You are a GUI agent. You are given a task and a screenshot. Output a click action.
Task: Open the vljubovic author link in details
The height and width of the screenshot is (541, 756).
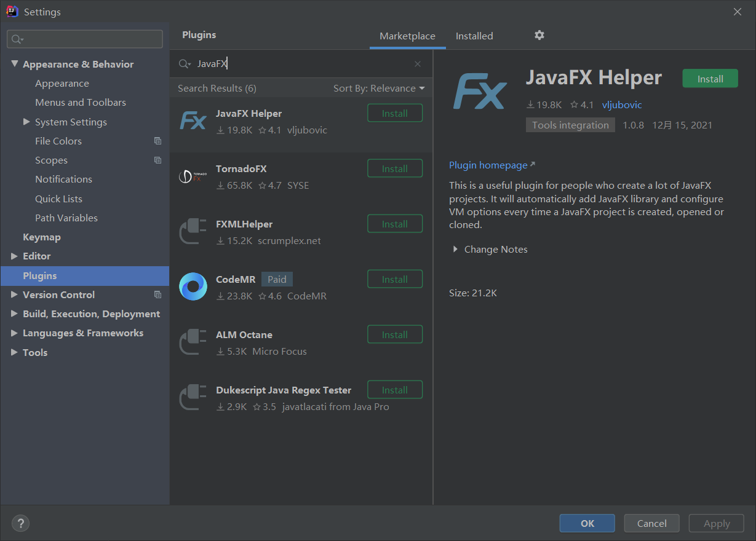622,105
